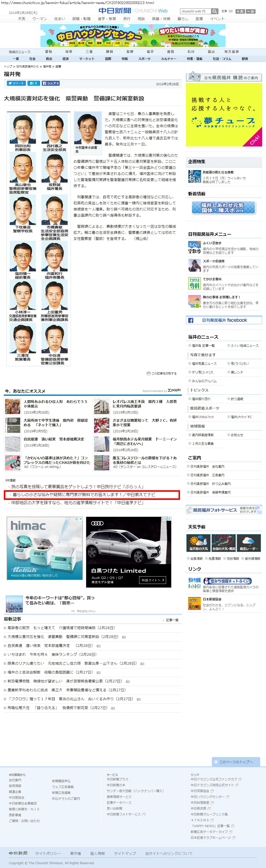This screenshot has width=266, height=868.
Task: Share article via Twitter tweet button
Action: coord(16,83)
